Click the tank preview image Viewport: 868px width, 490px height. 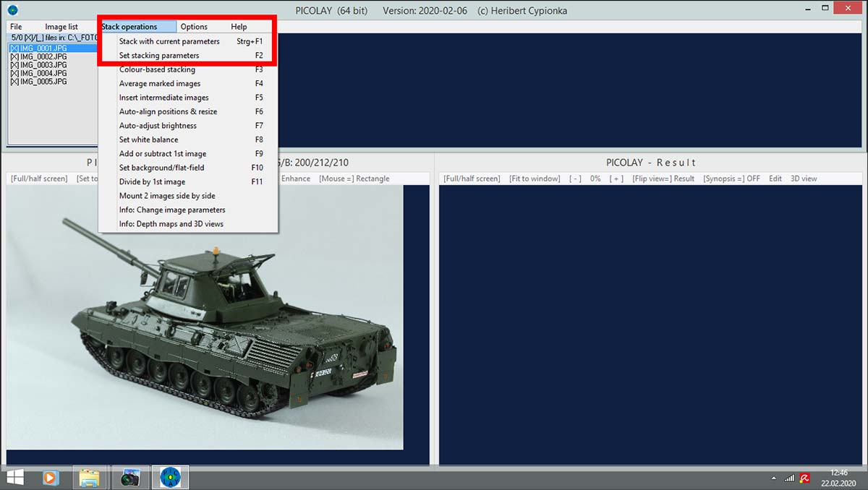[x=205, y=318]
